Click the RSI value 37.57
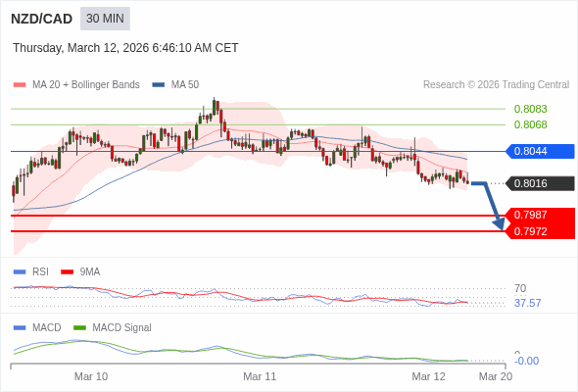 click(527, 303)
